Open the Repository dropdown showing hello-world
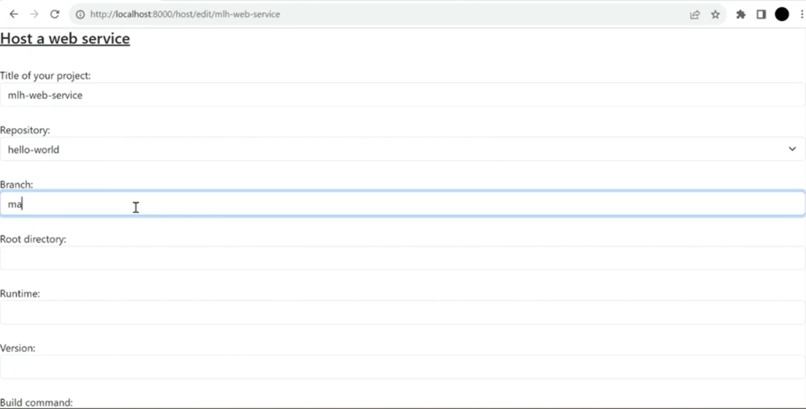 [402, 150]
